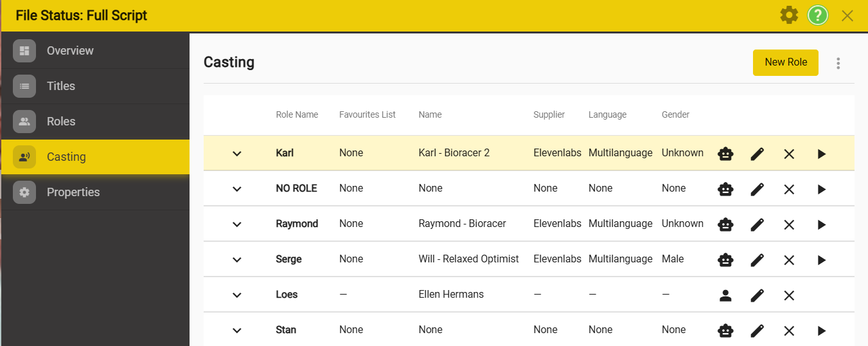
Task: Play the Serge voice sample
Action: pos(822,260)
